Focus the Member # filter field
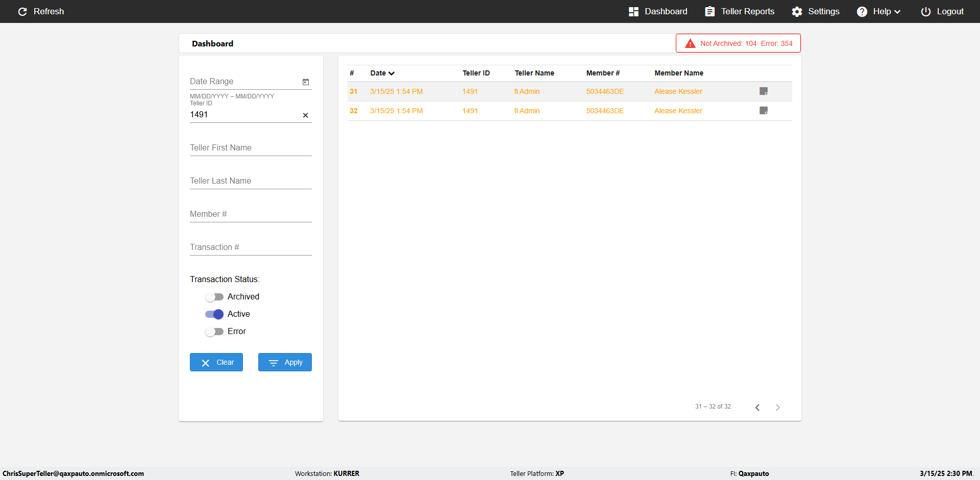980x480 pixels. coord(251,214)
